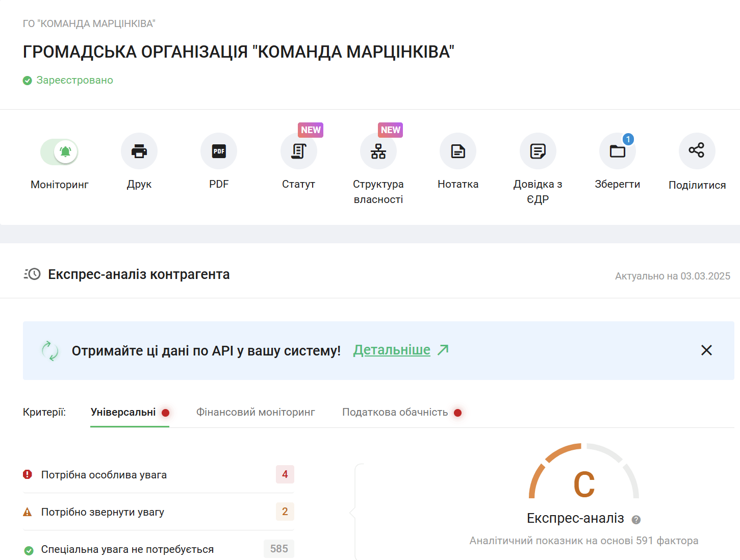The height and width of the screenshot is (560, 740).
Task: Click the Експрес-аналіз help question icon
Action: (636, 520)
